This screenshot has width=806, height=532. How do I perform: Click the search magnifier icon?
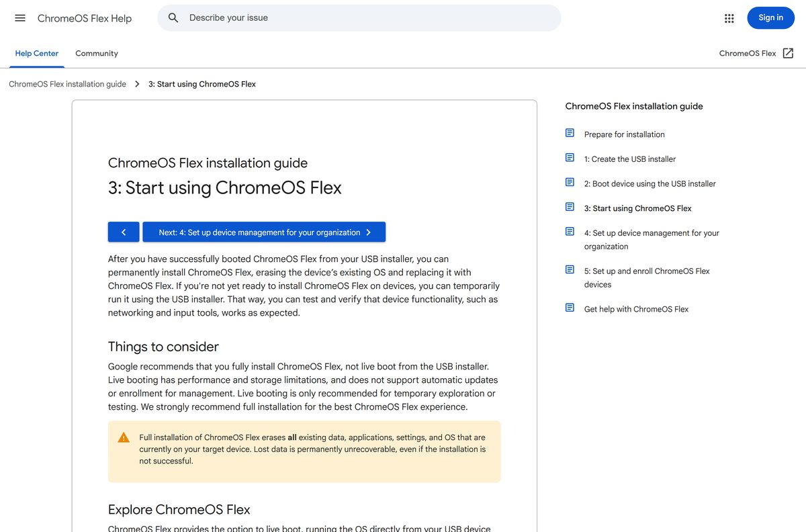[x=173, y=18]
